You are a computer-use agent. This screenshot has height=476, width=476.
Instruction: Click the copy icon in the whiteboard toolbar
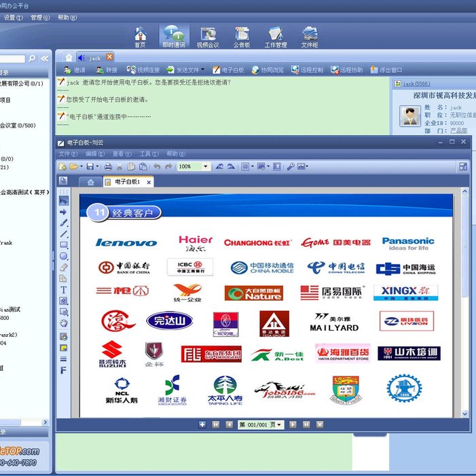tap(131, 166)
